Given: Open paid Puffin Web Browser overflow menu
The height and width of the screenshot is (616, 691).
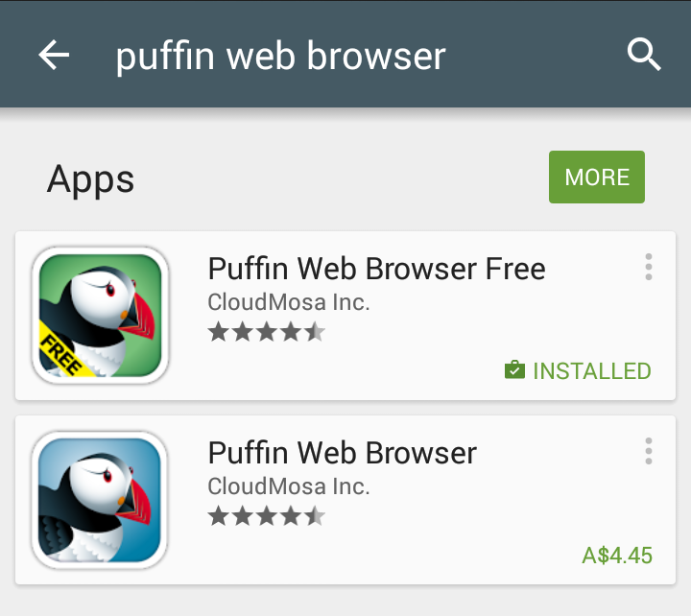Looking at the screenshot, I should click(648, 451).
